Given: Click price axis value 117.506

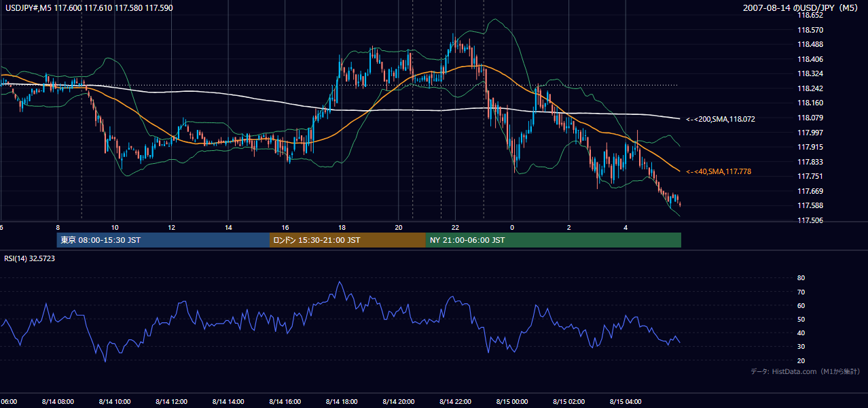Looking at the screenshot, I should (x=810, y=220).
